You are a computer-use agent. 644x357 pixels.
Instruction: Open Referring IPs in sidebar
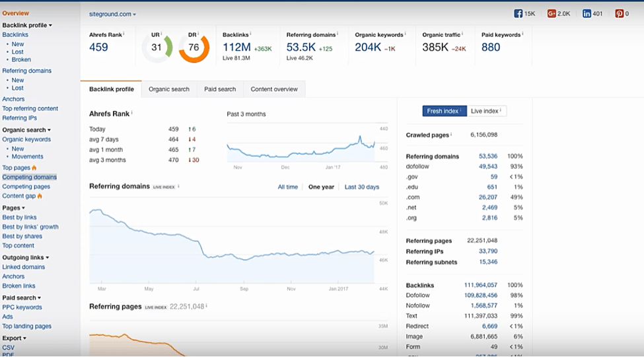19,118
